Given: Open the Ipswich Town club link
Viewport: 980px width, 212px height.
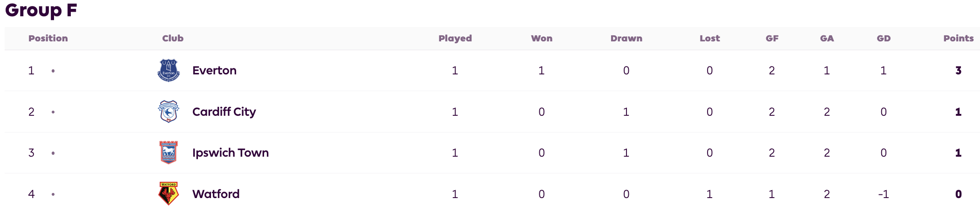Looking at the screenshot, I should [x=231, y=152].
